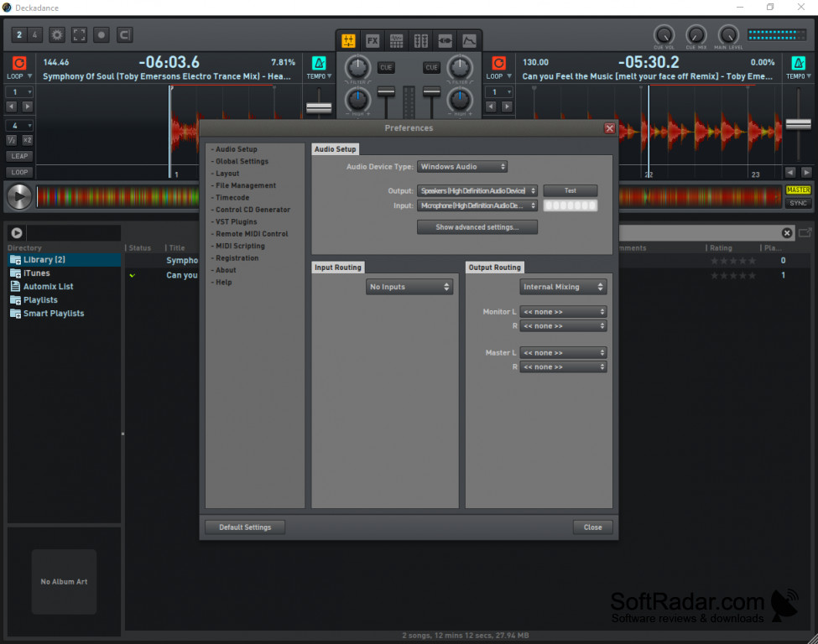
Task: Sort the library by Rating column
Action: click(721, 247)
